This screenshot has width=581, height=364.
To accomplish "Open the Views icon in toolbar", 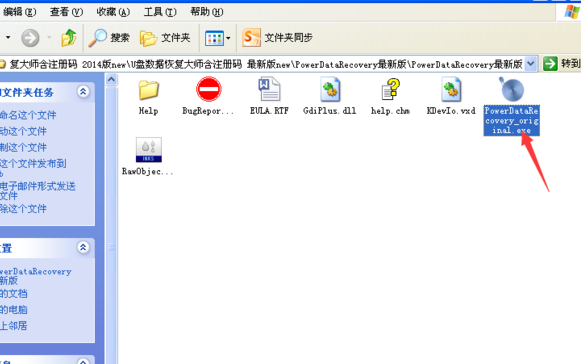I will 214,38.
